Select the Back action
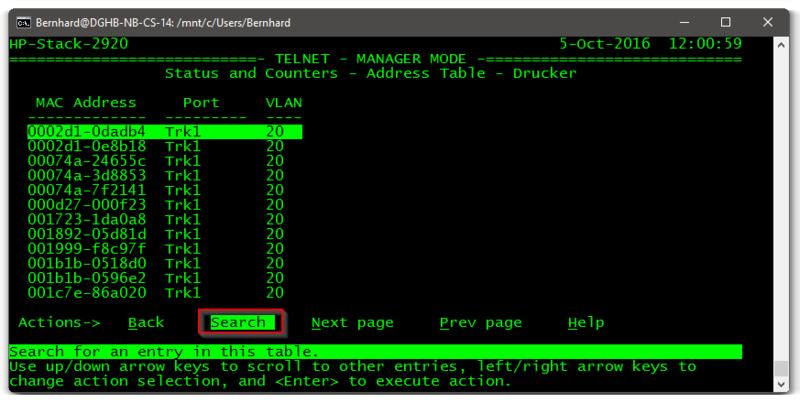 coord(146,322)
